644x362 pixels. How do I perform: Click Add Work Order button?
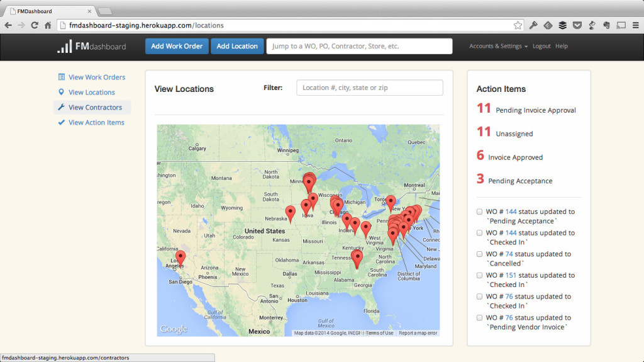177,46
